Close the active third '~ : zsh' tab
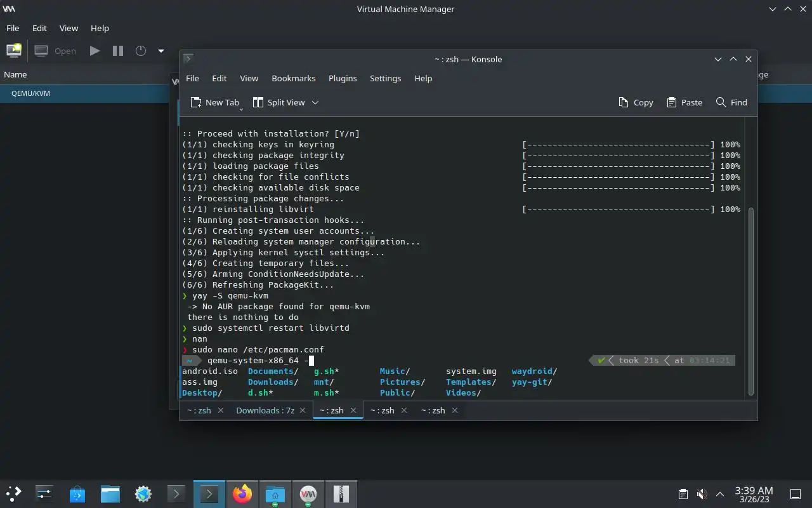 pyautogui.click(x=353, y=410)
